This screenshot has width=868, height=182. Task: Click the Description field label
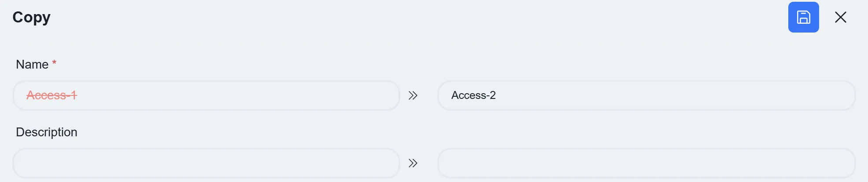pos(47,132)
